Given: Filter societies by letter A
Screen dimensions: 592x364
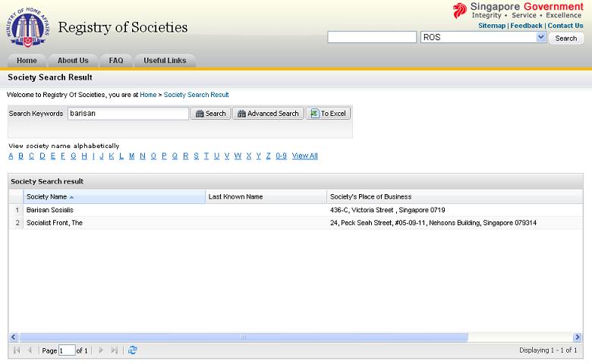Looking at the screenshot, I should click(11, 155).
